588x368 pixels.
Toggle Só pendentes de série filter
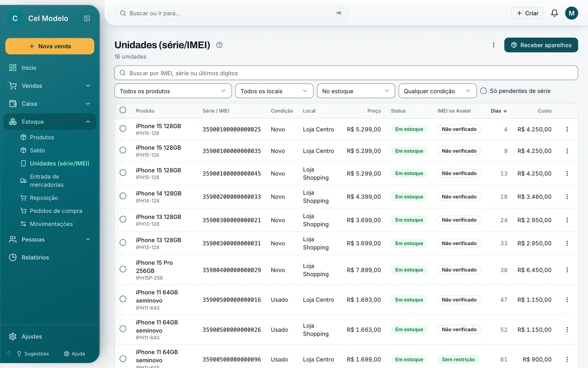pos(484,91)
